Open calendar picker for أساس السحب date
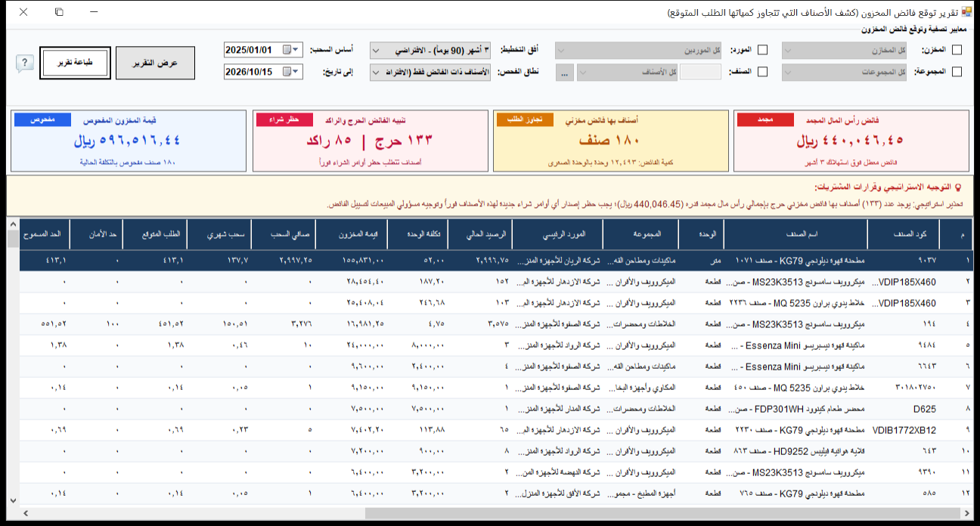The height and width of the screenshot is (526, 980). point(291,50)
